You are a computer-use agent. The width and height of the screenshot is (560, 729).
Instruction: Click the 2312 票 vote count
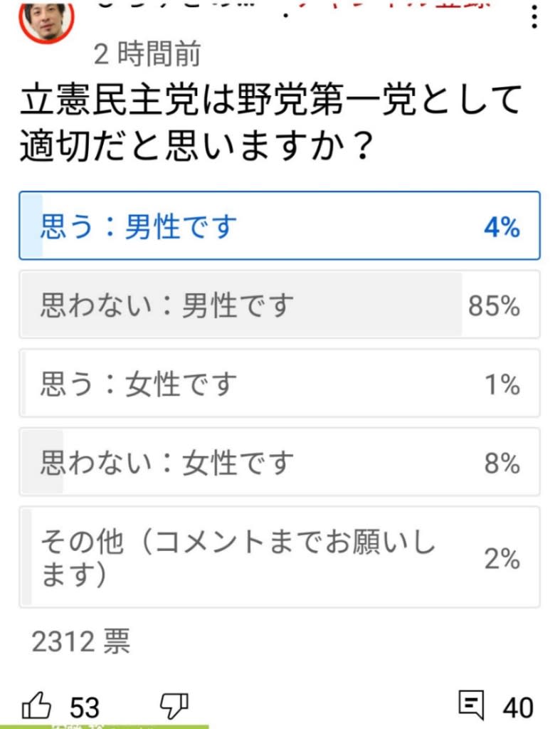81,641
